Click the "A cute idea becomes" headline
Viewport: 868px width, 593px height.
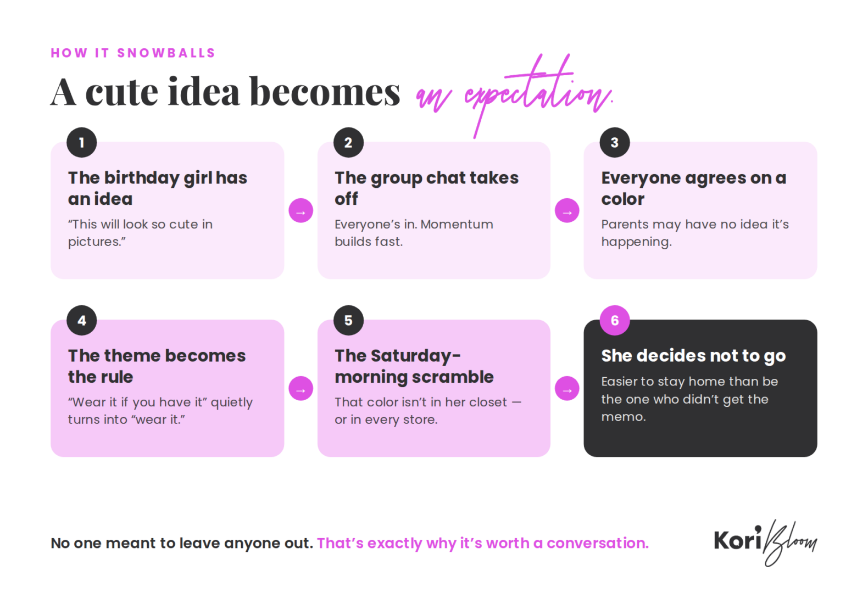pyautogui.click(x=226, y=92)
